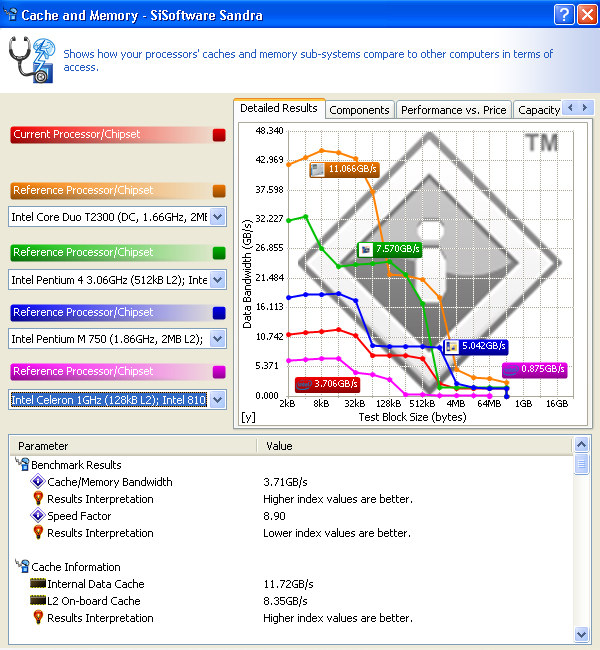Click the lightbulb icon above Speed Factor
Image resolution: width=600 pixels, height=650 pixels.
[38, 498]
